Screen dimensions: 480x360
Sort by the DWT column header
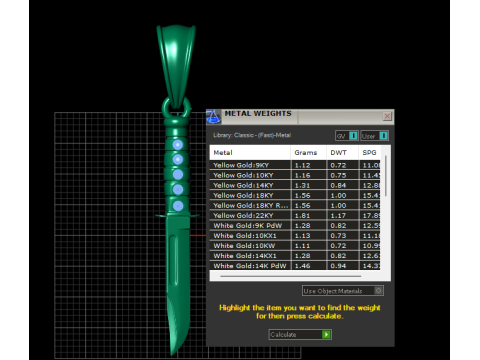click(342, 153)
